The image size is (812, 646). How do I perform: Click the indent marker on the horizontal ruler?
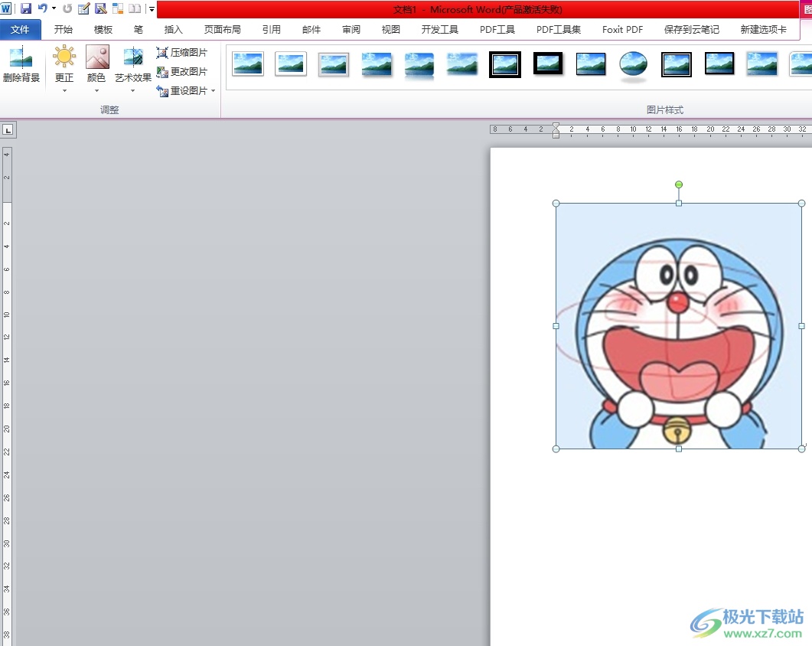pos(556,131)
